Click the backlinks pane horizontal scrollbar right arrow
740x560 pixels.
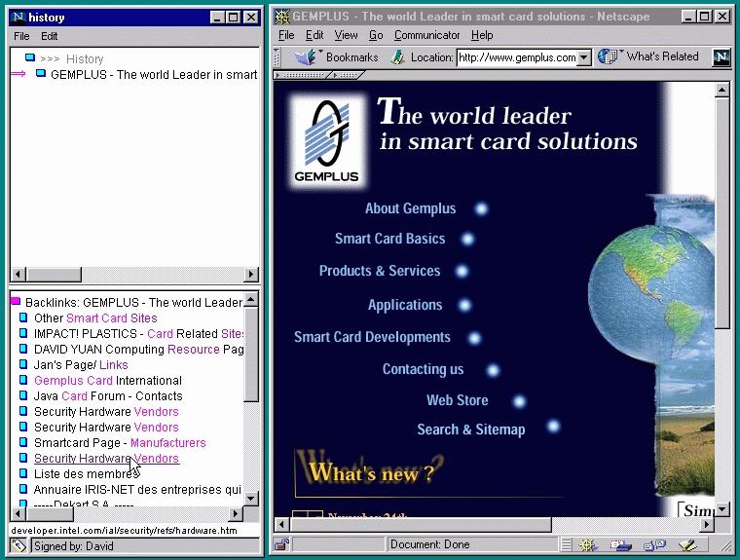point(236,513)
